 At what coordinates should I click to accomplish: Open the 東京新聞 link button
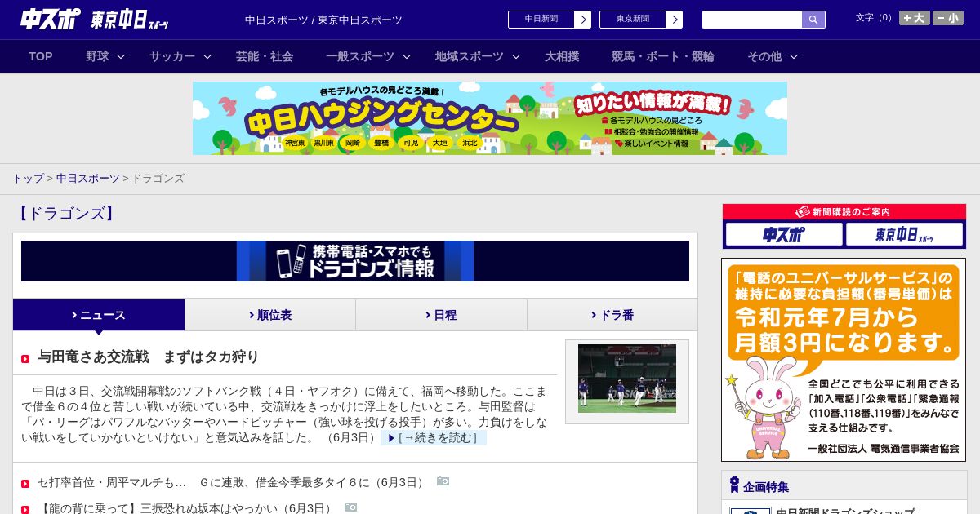pos(633,20)
